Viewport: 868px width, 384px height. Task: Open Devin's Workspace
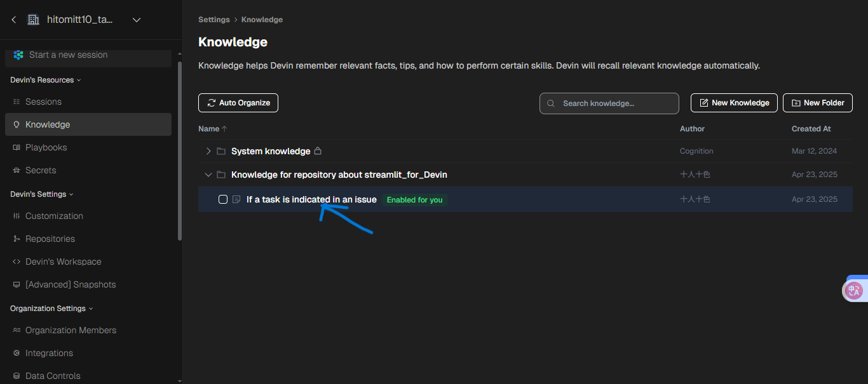coord(88,262)
